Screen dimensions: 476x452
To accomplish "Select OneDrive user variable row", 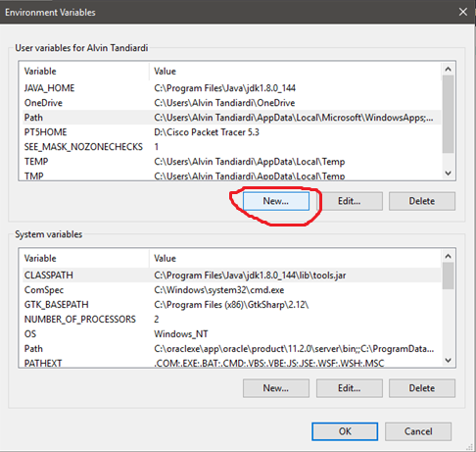I will pos(232,103).
